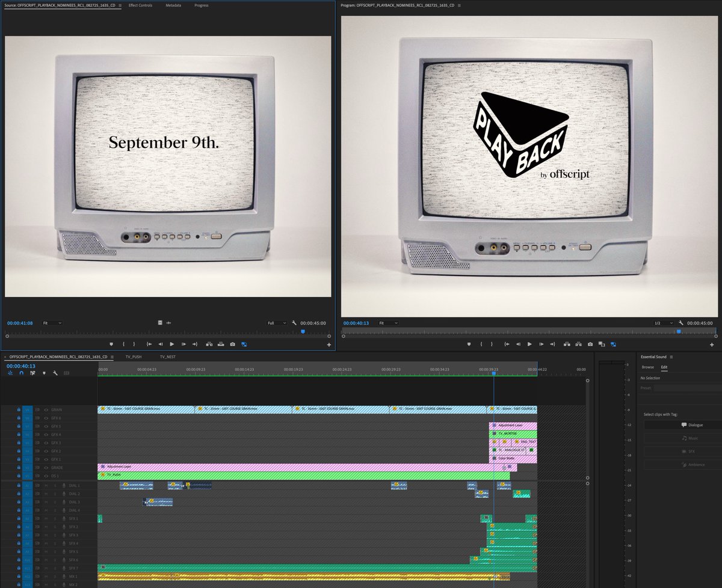
Task: Select clips tagged Dialogue
Action: (x=683, y=425)
